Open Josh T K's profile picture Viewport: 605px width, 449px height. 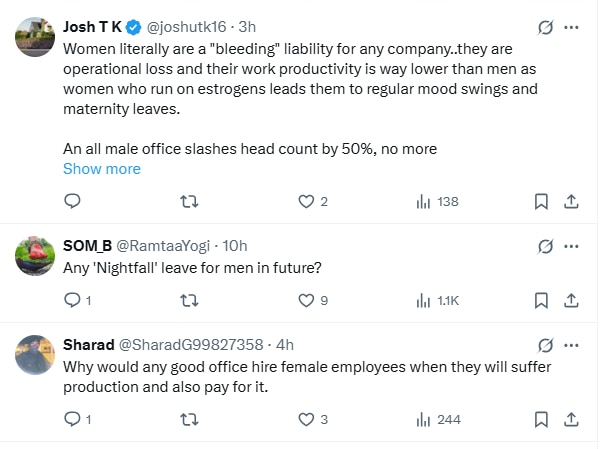tap(35, 37)
